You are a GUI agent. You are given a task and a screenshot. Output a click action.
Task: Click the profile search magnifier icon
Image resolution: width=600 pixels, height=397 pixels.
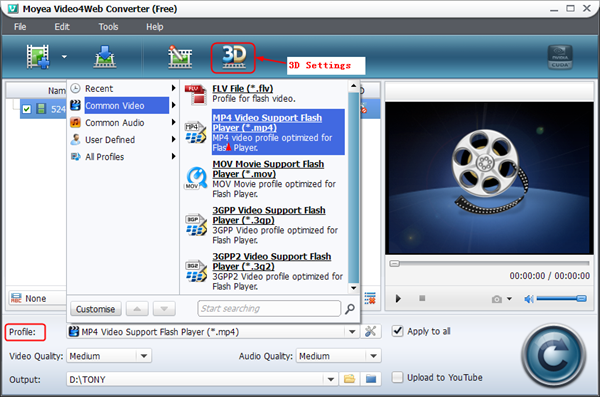[x=349, y=309]
